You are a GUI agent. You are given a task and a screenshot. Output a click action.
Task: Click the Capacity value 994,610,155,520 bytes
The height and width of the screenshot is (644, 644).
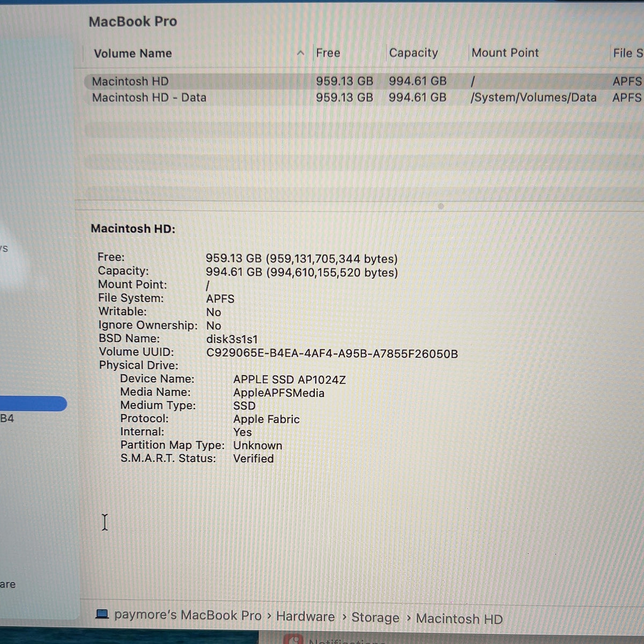[x=302, y=272]
